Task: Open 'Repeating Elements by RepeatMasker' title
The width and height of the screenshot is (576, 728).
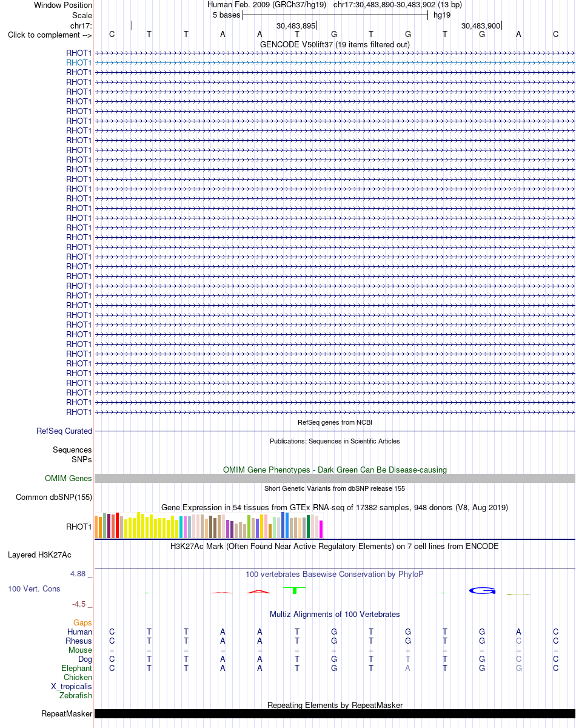Action: (335, 705)
